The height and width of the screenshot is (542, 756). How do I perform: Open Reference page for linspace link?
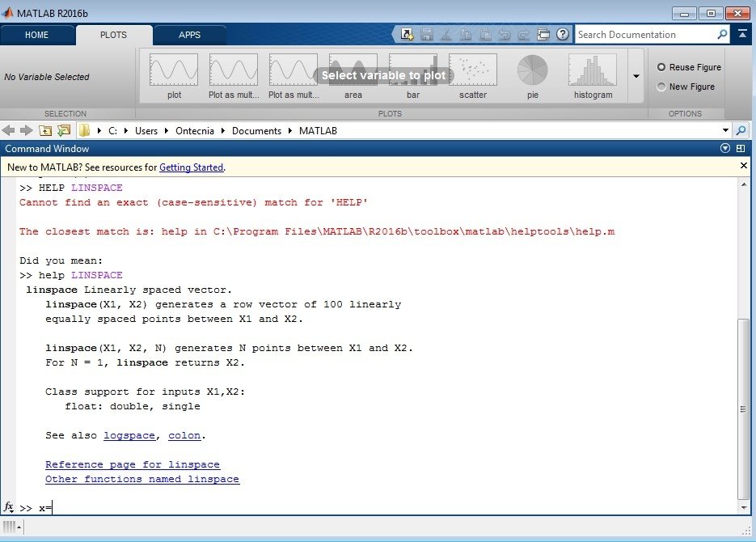[133, 464]
